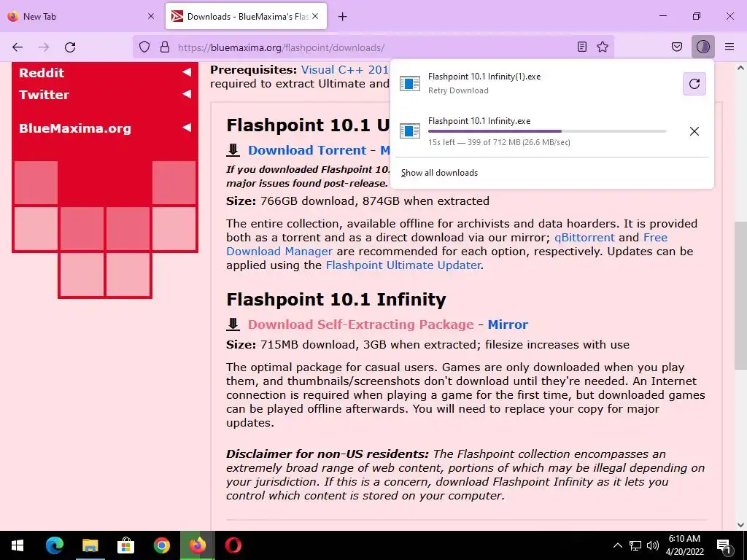747x560 pixels.
Task: Click the Firefox taskbar icon
Action: [197, 545]
